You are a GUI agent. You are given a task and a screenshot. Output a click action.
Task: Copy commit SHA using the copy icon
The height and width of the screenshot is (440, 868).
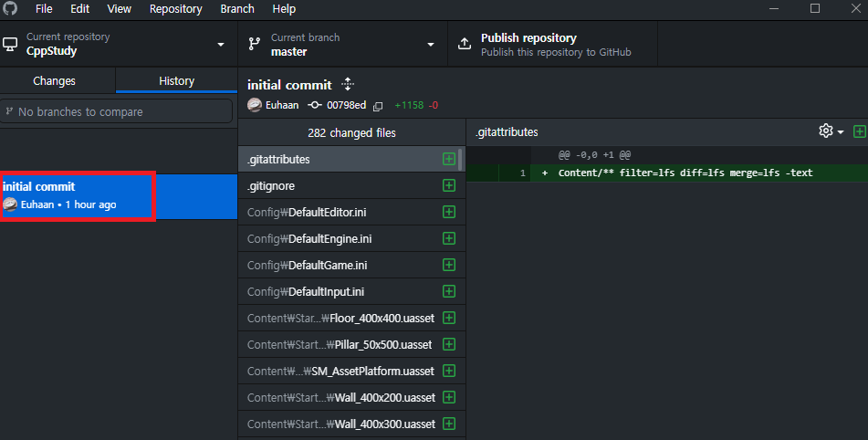(378, 106)
